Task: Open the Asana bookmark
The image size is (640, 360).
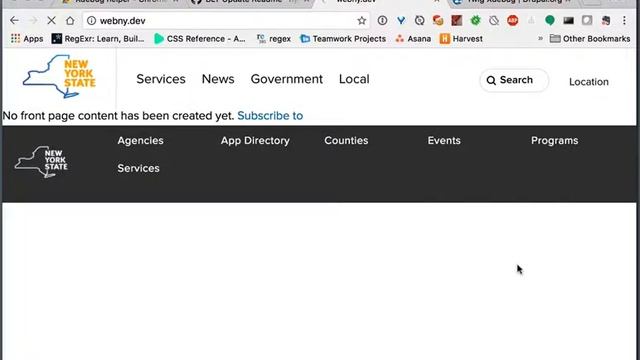Action: (x=413, y=39)
